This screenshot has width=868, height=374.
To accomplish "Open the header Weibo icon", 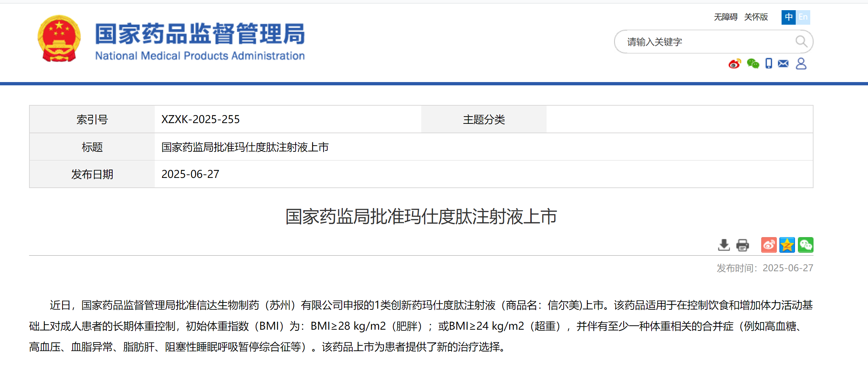I will pos(735,64).
